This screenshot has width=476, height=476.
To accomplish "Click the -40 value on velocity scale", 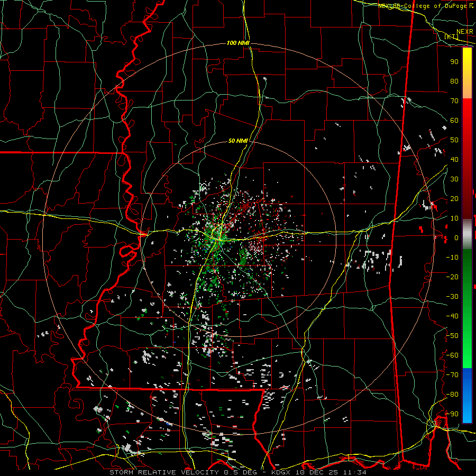I will [x=452, y=316].
